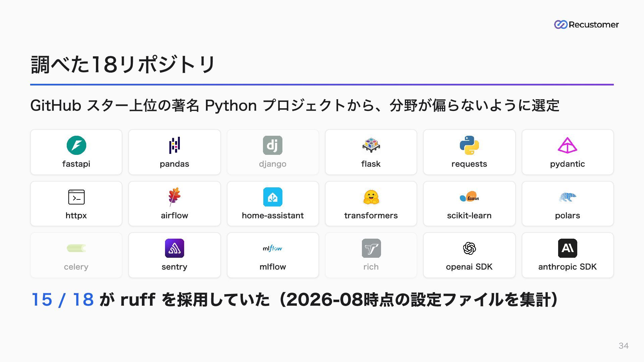Pick the flask project icon
644x362 pixels.
tap(371, 145)
